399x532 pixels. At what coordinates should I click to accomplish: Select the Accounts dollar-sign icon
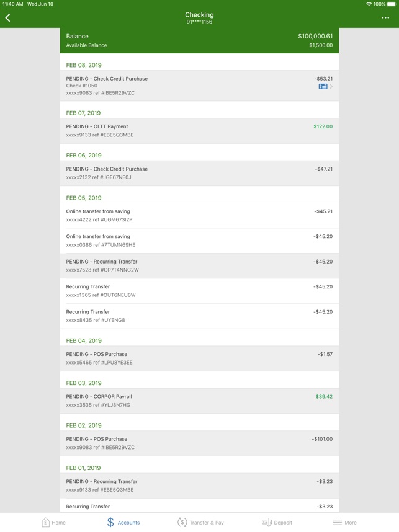coord(110,523)
